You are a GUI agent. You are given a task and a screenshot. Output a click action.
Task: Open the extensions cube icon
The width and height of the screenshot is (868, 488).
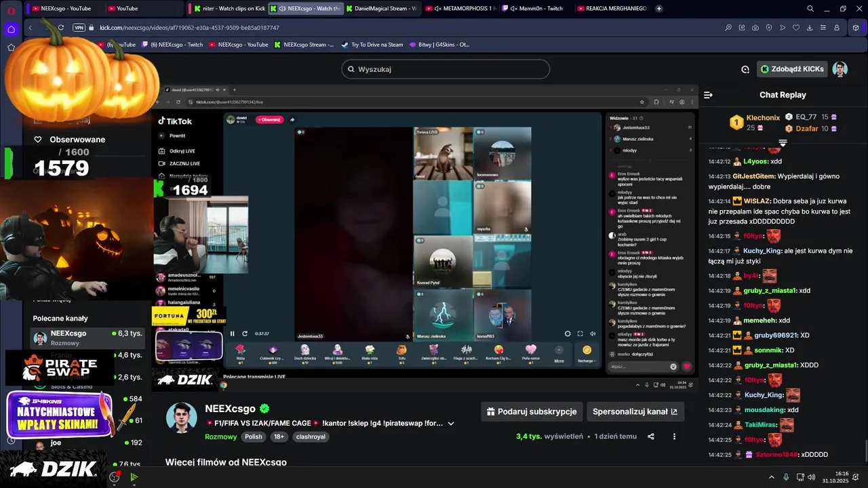tap(856, 28)
